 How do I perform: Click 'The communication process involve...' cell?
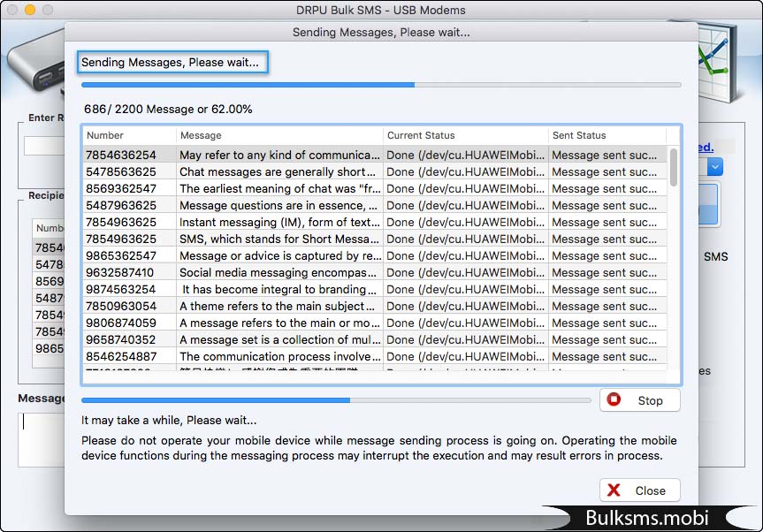(279, 356)
